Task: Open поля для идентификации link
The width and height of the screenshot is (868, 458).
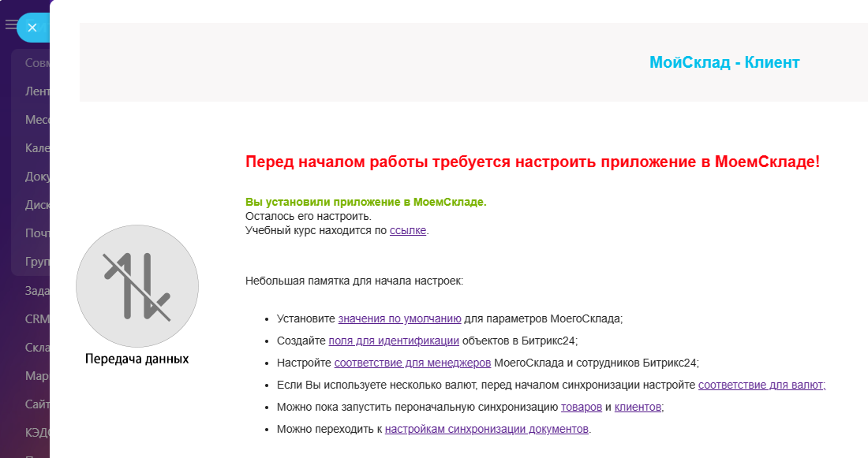Action: [x=394, y=341]
